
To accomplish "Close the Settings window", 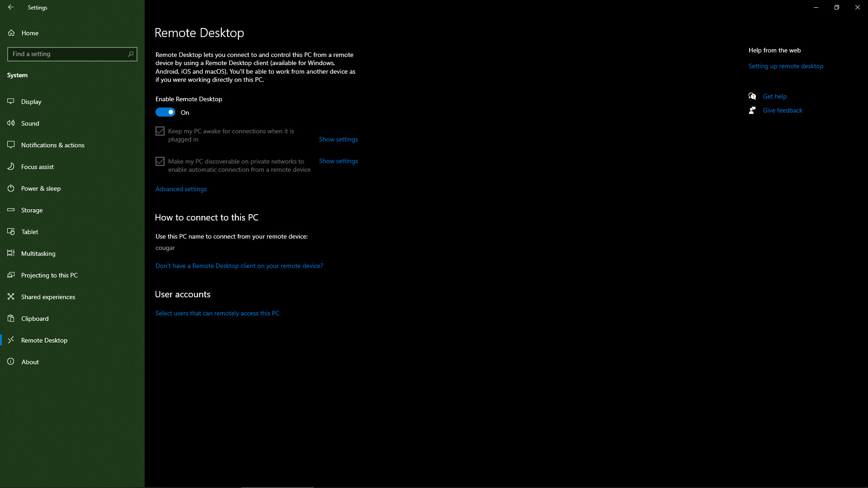I will [x=858, y=7].
